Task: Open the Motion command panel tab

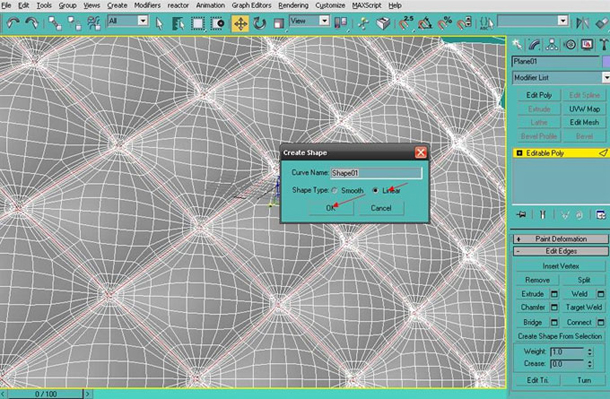Action: [570, 45]
